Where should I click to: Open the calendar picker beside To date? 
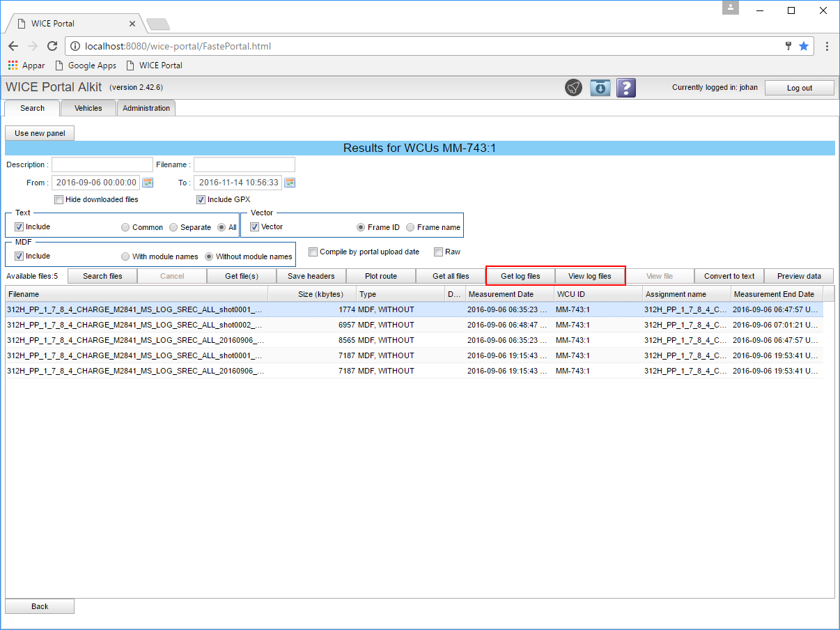[290, 183]
